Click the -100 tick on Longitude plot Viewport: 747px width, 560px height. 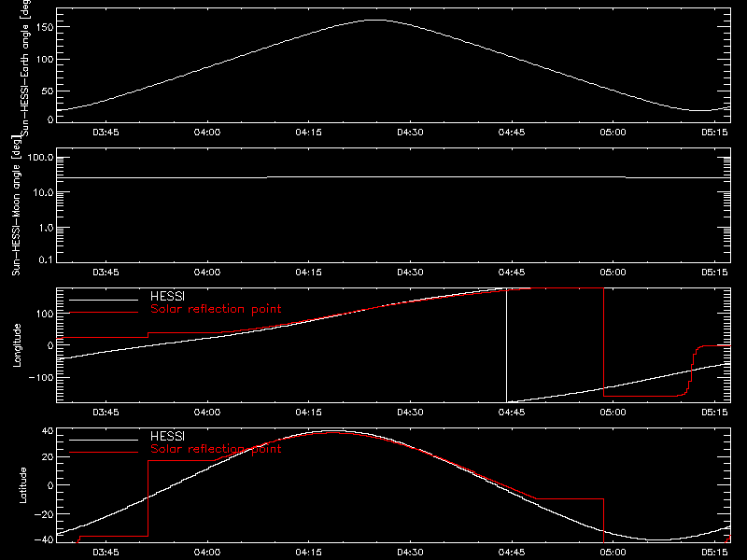tap(41, 377)
